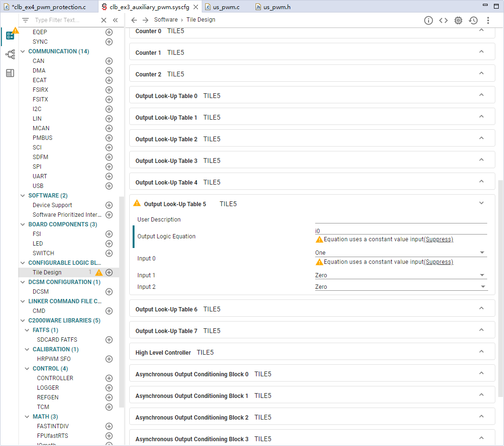Collapse the sidebar with double-chevron icon
Image resolution: width=504 pixels, height=446 pixels.
115,20
